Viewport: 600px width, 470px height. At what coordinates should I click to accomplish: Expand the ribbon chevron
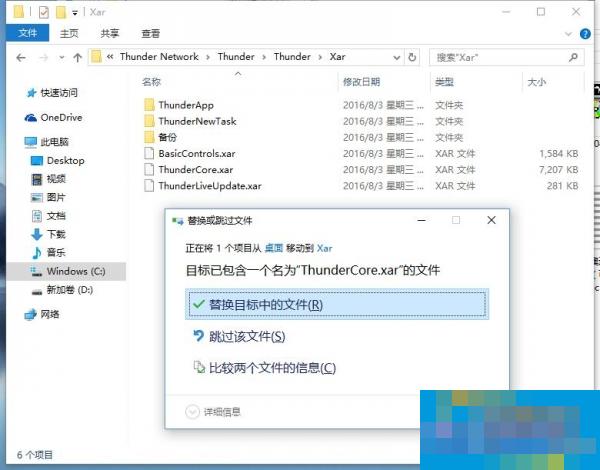[568, 34]
